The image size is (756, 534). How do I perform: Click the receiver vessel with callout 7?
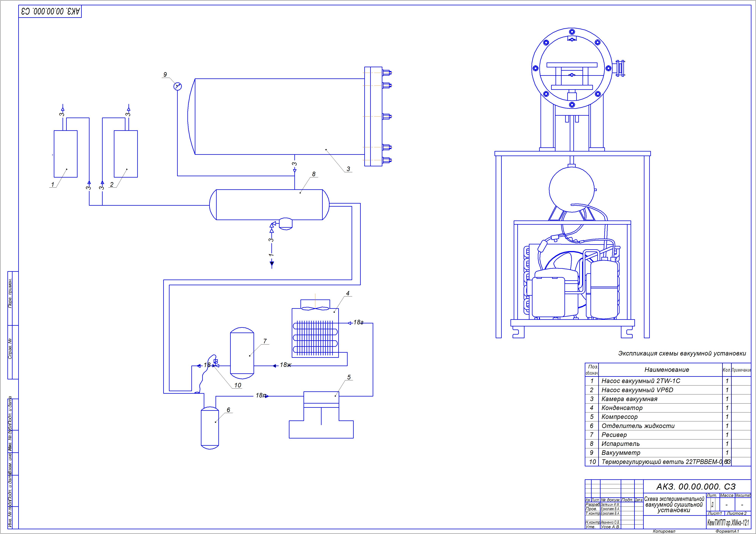(242, 353)
